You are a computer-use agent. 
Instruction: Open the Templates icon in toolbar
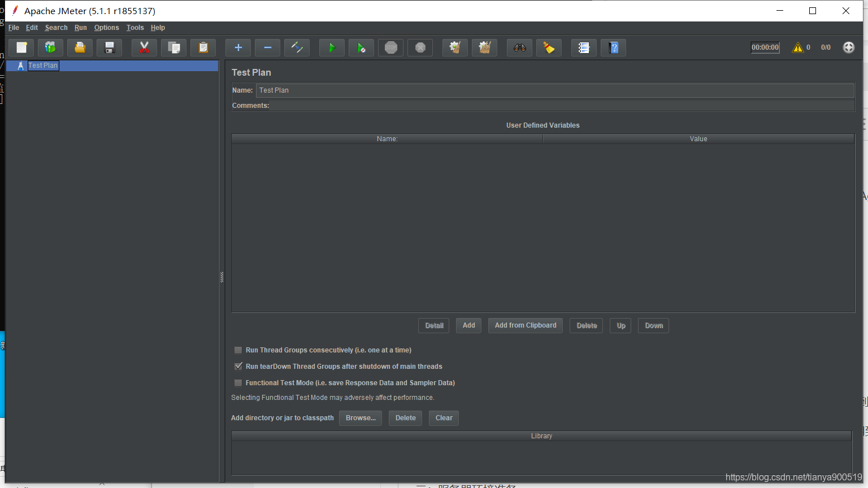pos(51,47)
